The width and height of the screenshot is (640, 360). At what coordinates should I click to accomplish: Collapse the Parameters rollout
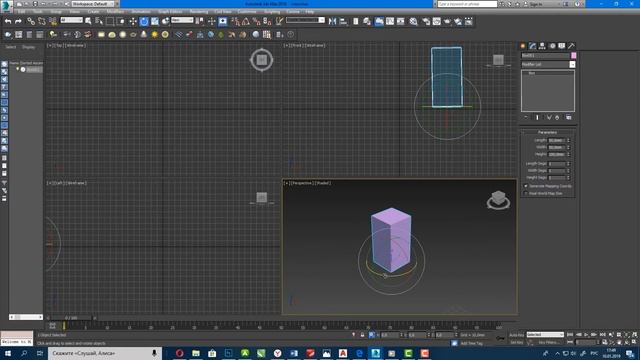click(x=548, y=132)
